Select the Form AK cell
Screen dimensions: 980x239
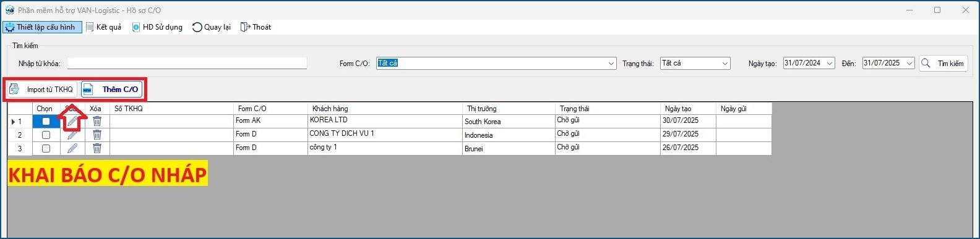[x=270, y=121]
